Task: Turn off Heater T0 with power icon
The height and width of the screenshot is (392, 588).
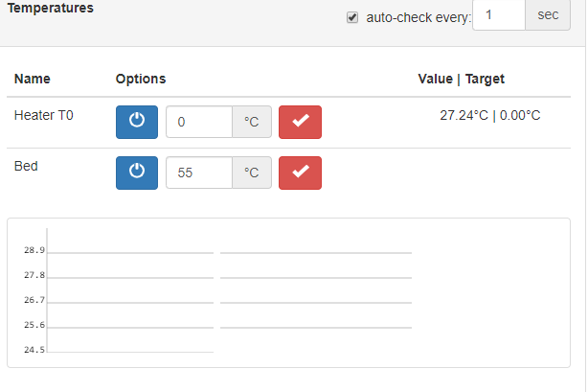Action: (x=137, y=122)
